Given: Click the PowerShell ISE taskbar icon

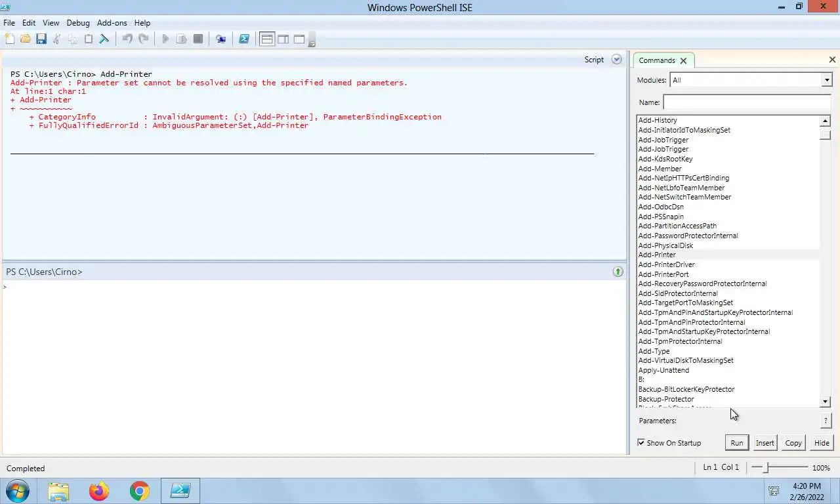Looking at the screenshot, I should point(180,491).
